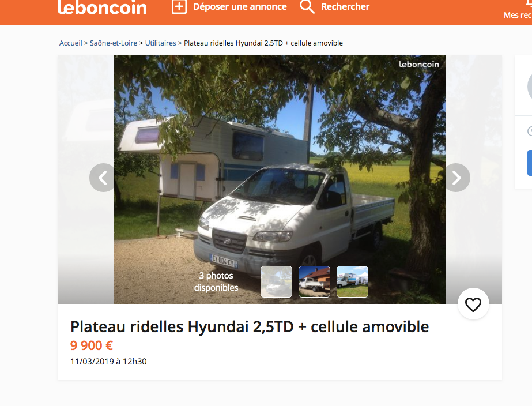Click the leboncoin watermark on photo
The height and width of the screenshot is (406, 532).
[x=418, y=64]
